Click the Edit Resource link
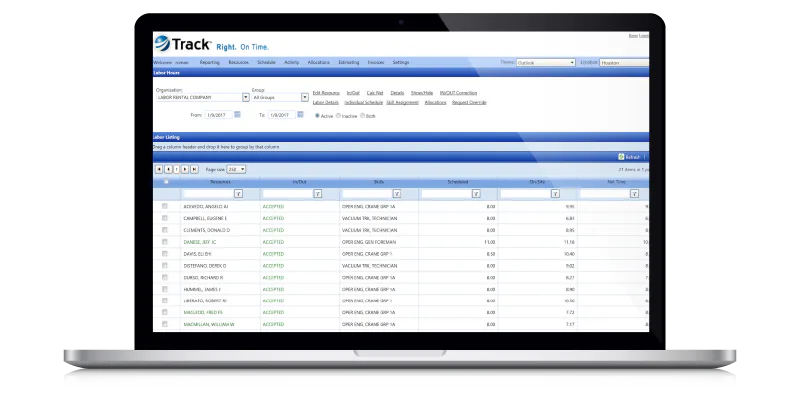Viewport: 800px width, 400px height. click(326, 93)
